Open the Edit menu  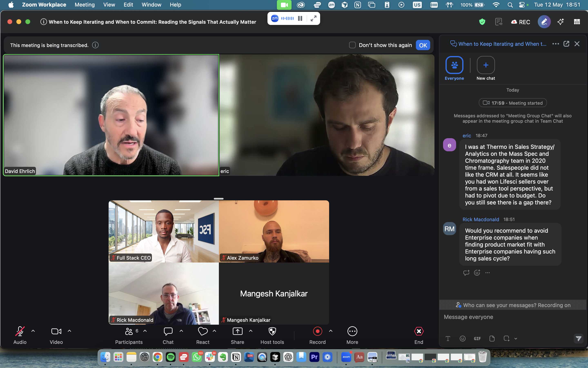click(x=128, y=5)
